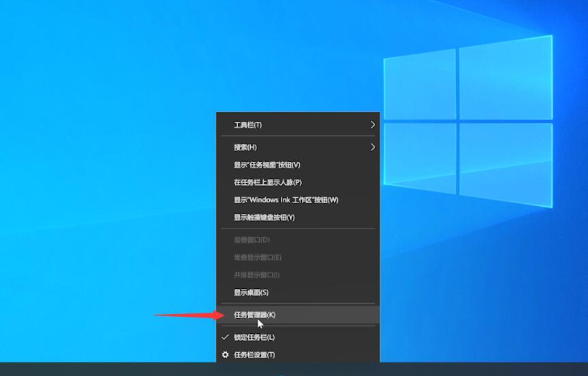Image resolution: width=588 pixels, height=376 pixels.
Task: Toggle 锁定任务栏(L) checkmark item
Action: tap(298, 337)
